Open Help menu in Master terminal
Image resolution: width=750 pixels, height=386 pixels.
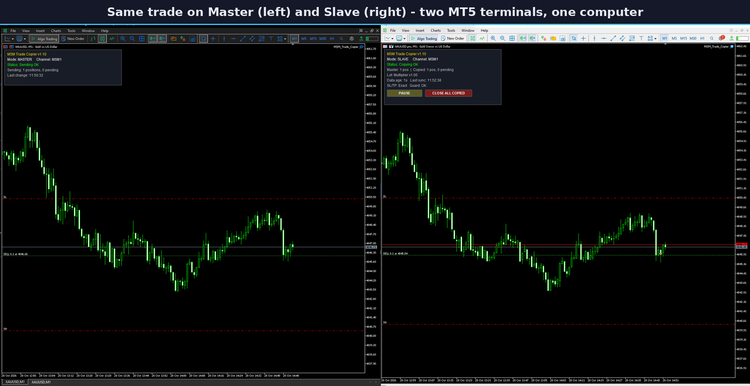105,31
